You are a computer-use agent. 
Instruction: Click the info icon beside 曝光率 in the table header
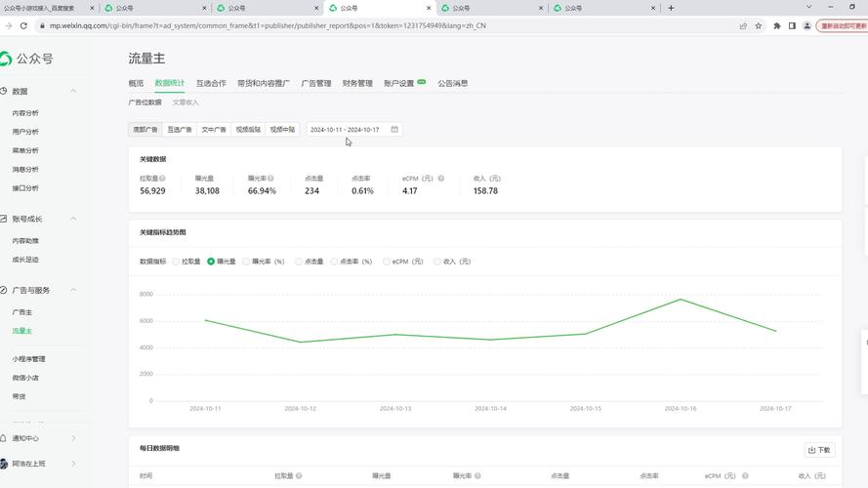pyautogui.click(x=477, y=476)
